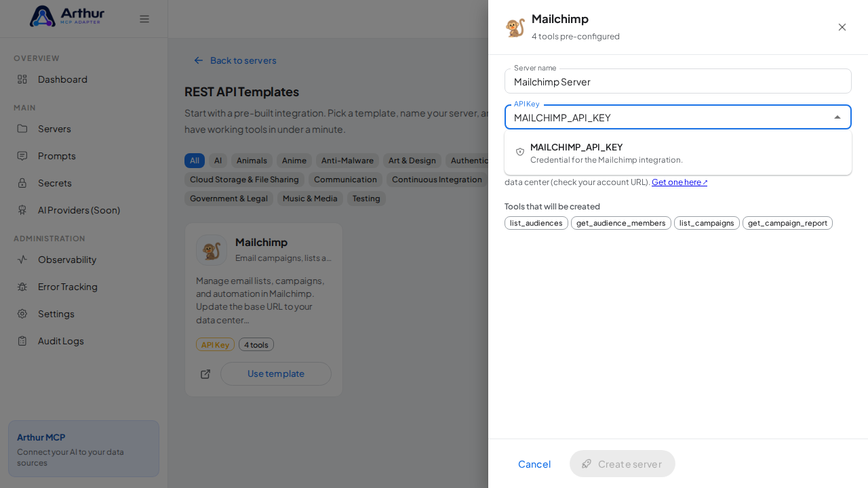Collapse the API Key dropdown arrow
This screenshot has height=488, width=868.
(837, 117)
